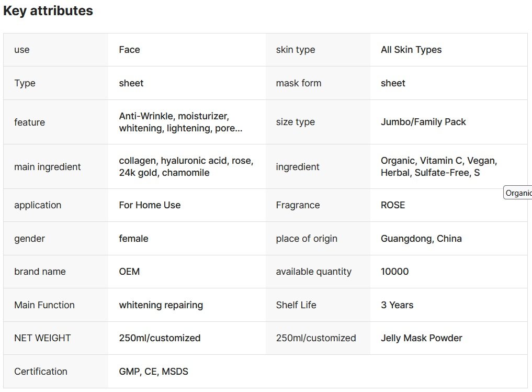Select the "All Skin Types" value
Screen dimensions: 532x392
coord(411,50)
